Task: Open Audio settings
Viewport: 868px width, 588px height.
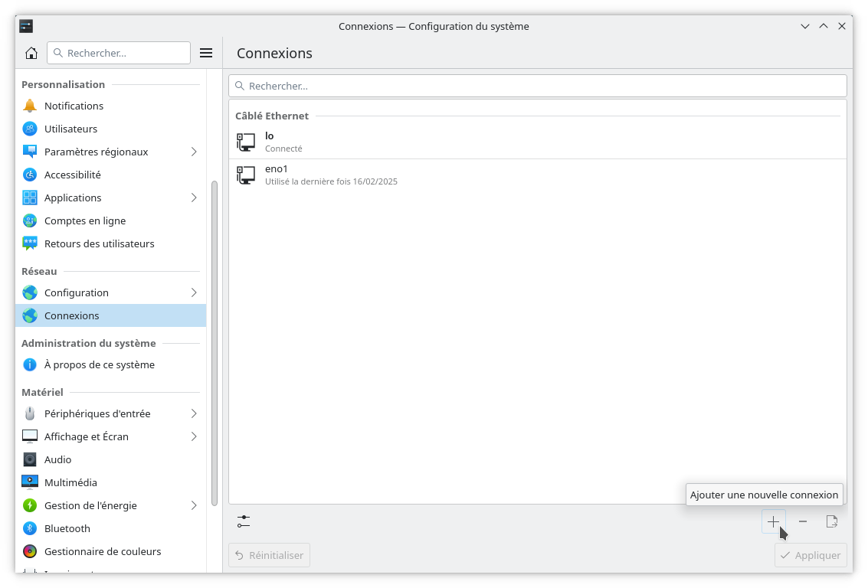Action: click(x=58, y=459)
